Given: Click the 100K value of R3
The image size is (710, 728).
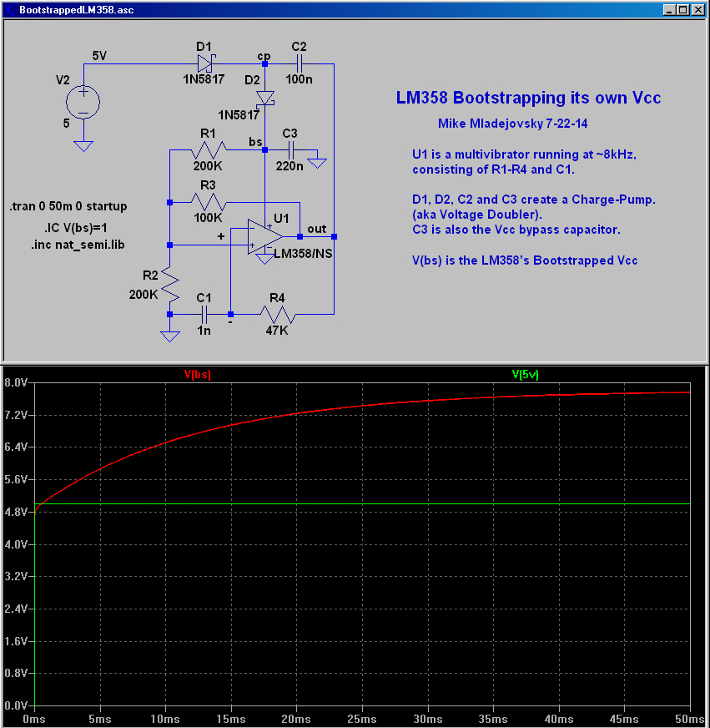Looking at the screenshot, I should [x=208, y=218].
